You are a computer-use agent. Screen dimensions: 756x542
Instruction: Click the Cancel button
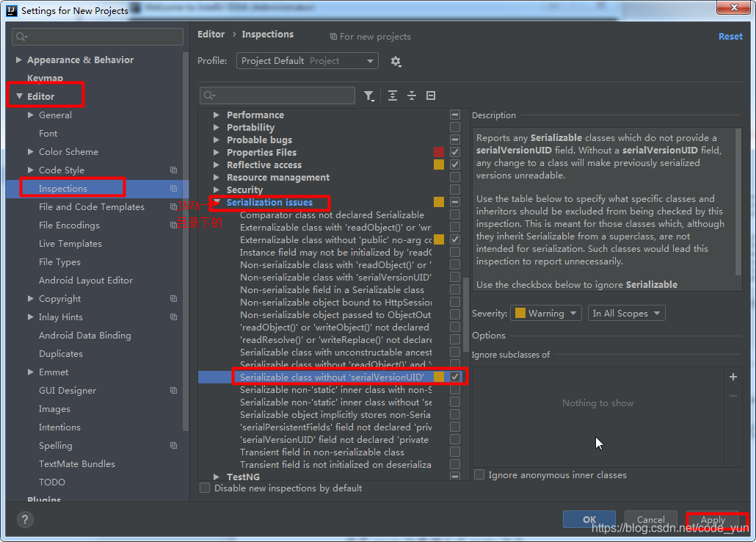point(651,519)
